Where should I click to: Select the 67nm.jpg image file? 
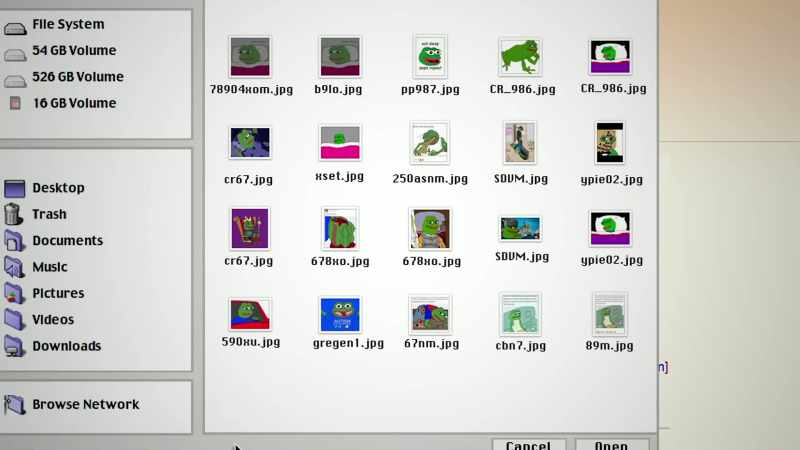430,315
